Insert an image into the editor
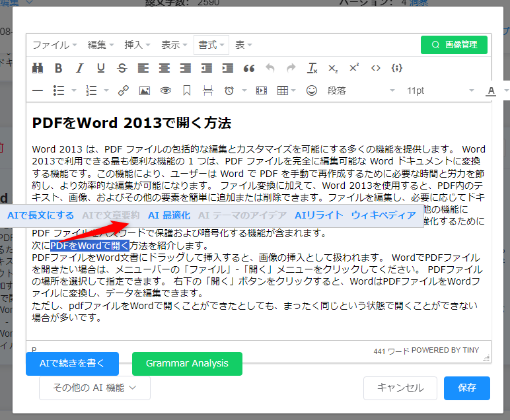The width and height of the screenshot is (510, 420). (145, 90)
